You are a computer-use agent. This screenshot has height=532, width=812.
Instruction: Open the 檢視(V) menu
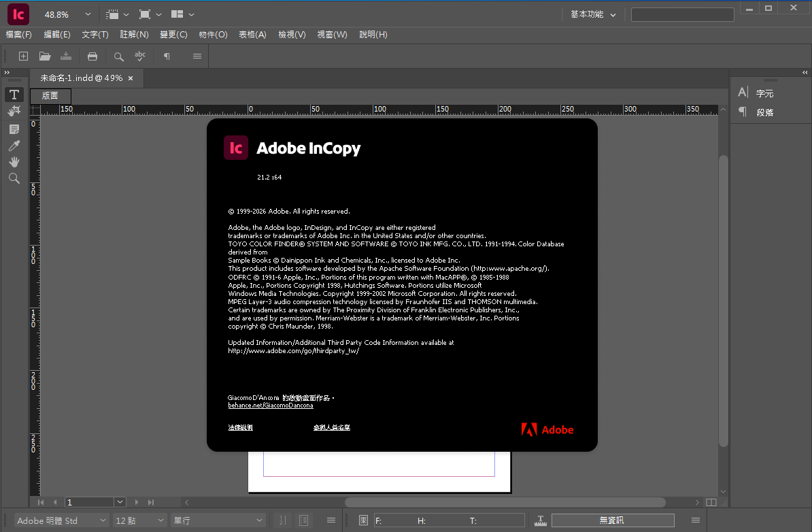292,35
